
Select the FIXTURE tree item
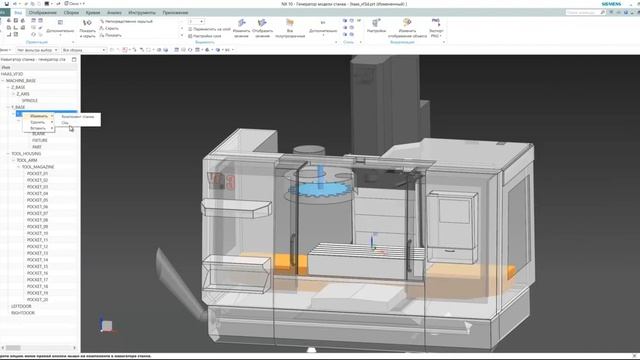click(40, 140)
